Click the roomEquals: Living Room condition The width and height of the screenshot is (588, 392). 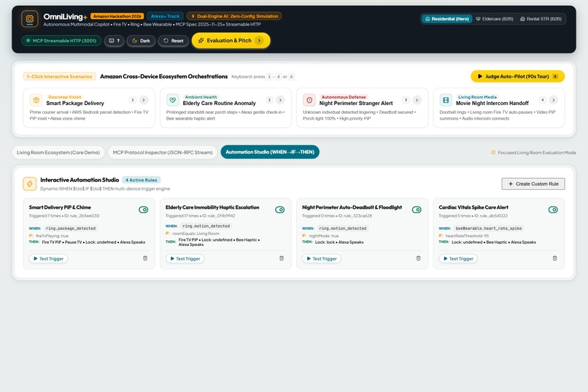tap(196, 234)
